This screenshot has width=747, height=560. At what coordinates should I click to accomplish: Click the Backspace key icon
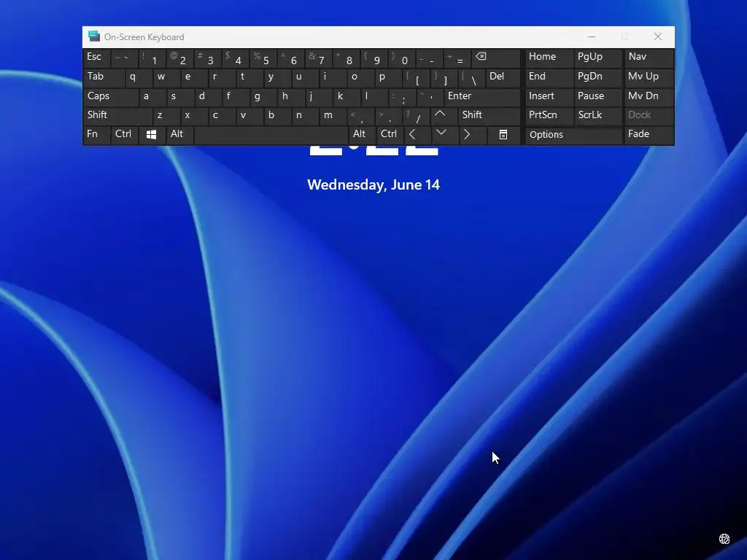point(496,58)
